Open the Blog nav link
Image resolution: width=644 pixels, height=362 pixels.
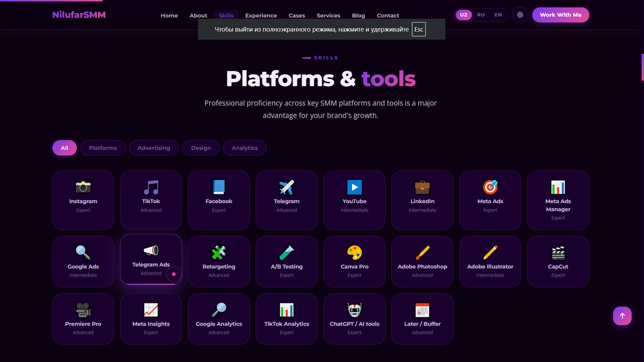point(358,16)
